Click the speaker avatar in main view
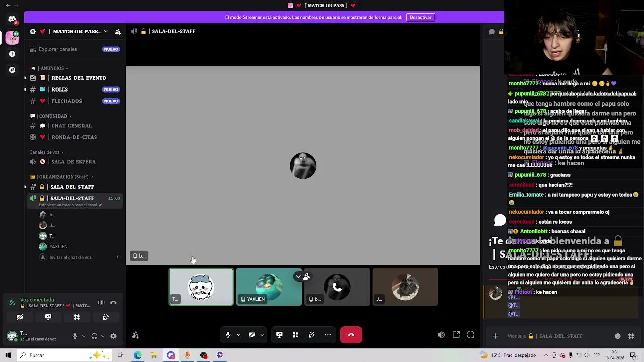 [303, 166]
